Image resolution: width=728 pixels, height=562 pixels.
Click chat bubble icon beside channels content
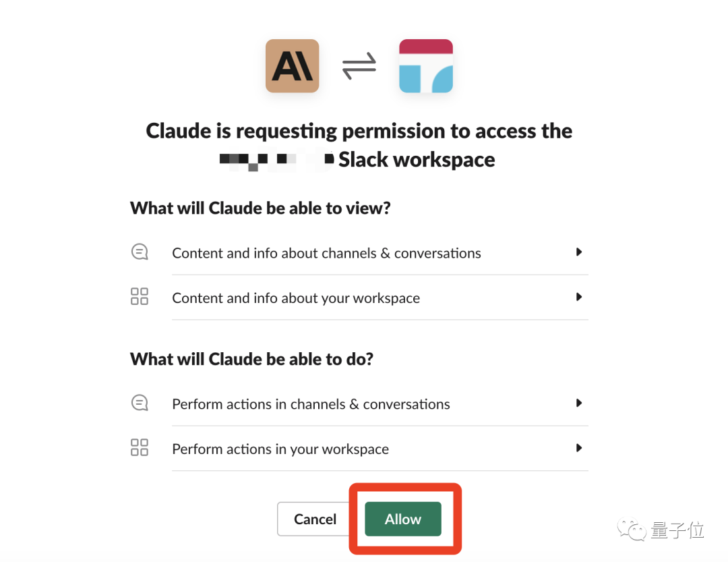[x=139, y=252]
